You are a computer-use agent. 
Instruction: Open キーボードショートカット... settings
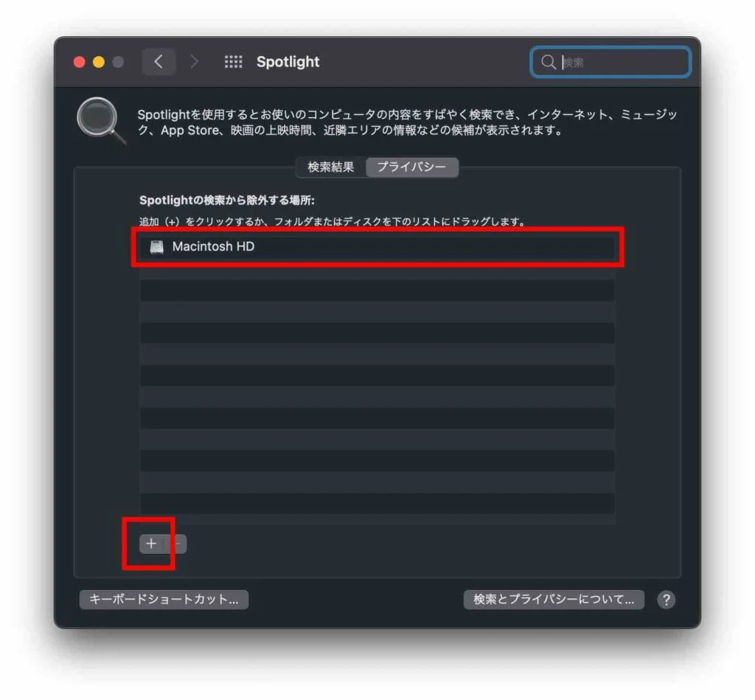(164, 600)
